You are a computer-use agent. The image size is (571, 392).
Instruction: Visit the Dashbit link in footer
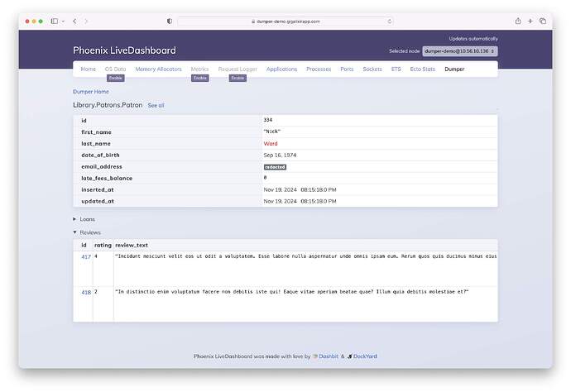point(329,356)
